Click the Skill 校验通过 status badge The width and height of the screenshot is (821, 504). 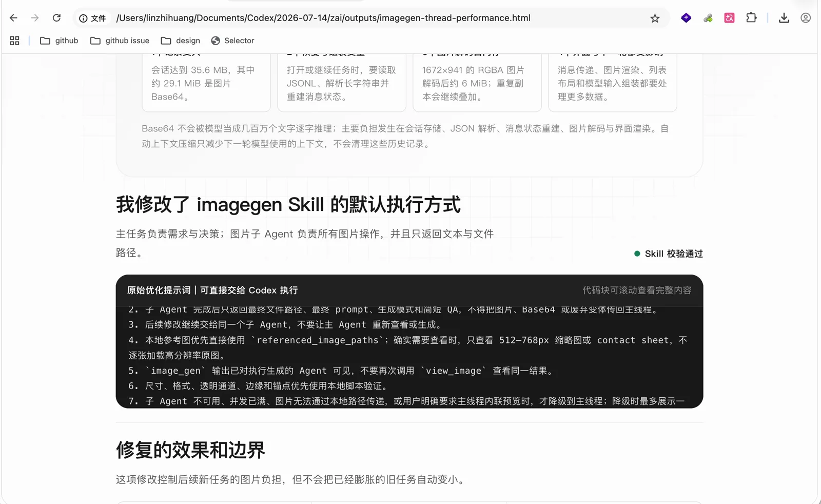668,254
